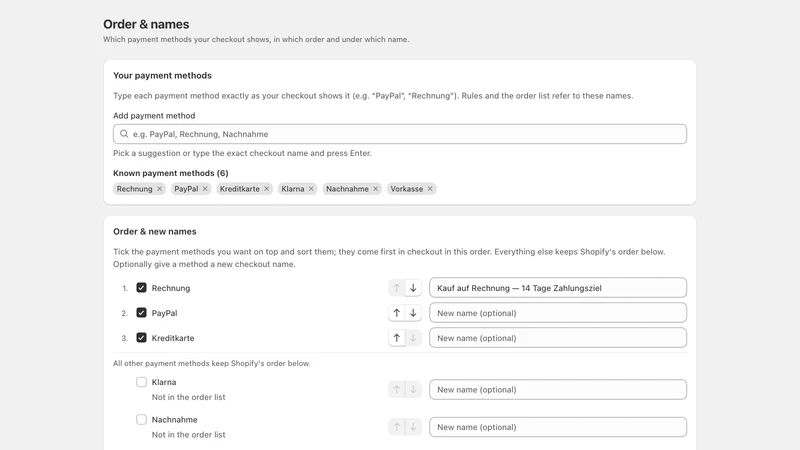800x450 pixels.
Task: Click the Klarna row label
Action: tap(164, 382)
